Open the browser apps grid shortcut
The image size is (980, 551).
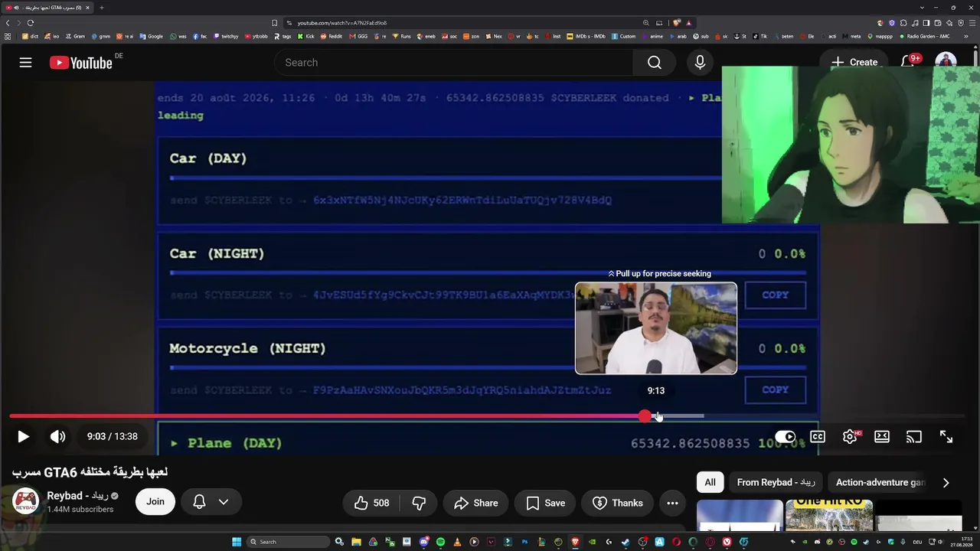(8, 36)
